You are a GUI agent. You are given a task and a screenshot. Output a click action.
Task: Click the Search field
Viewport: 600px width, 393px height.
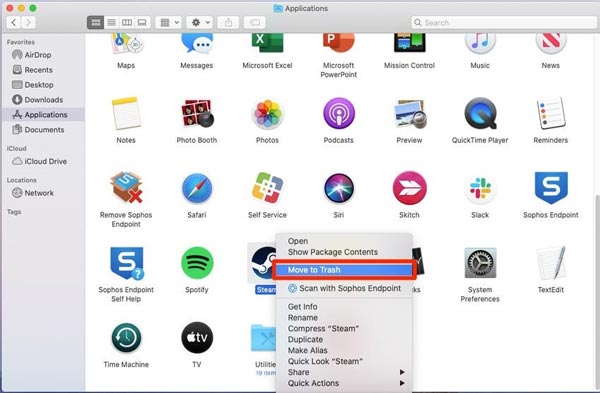point(504,23)
